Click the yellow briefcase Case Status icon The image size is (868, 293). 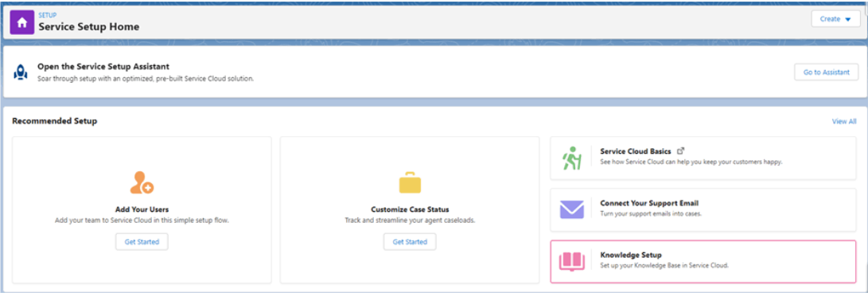click(x=410, y=183)
